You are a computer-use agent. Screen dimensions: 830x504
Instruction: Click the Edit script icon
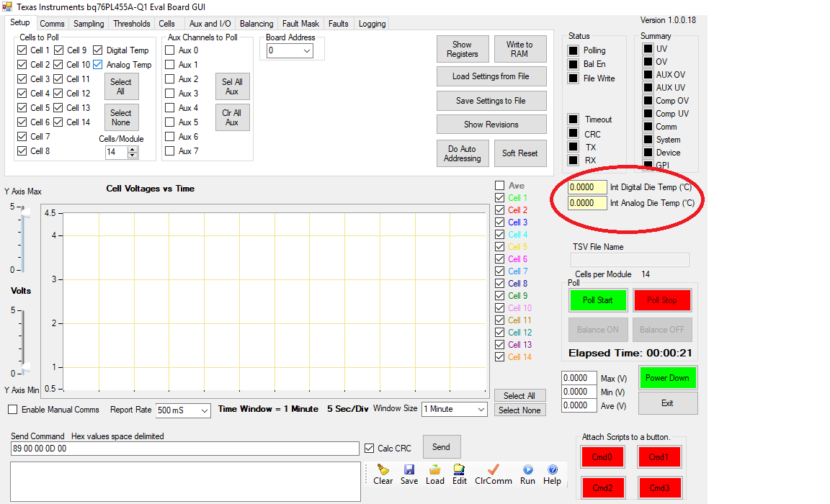459,469
